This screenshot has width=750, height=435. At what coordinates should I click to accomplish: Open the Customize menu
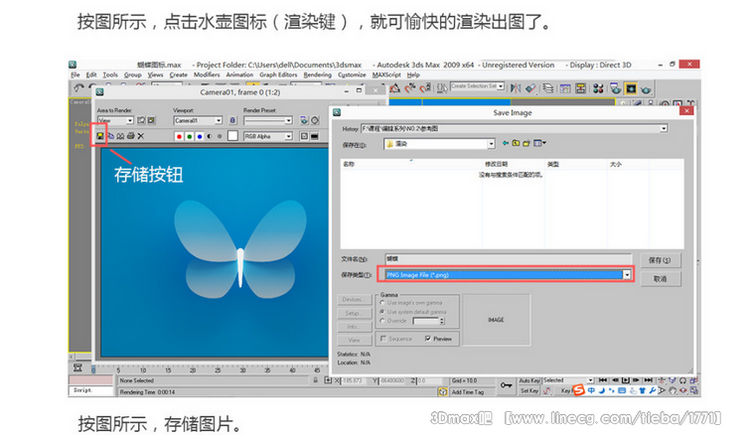tap(352, 75)
